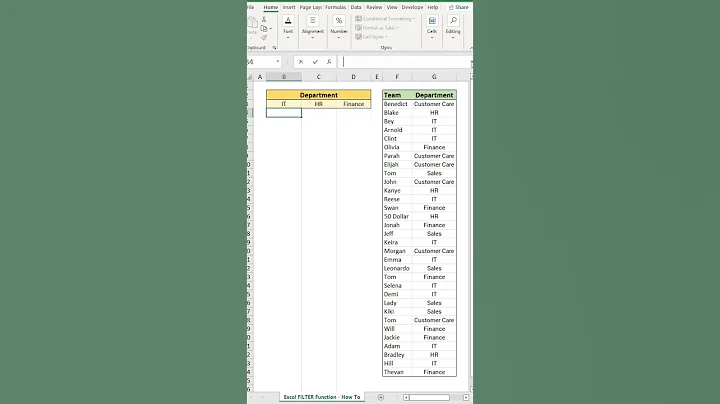Click the Enter checkmark in formula bar
720x404 pixels.
tap(315, 62)
